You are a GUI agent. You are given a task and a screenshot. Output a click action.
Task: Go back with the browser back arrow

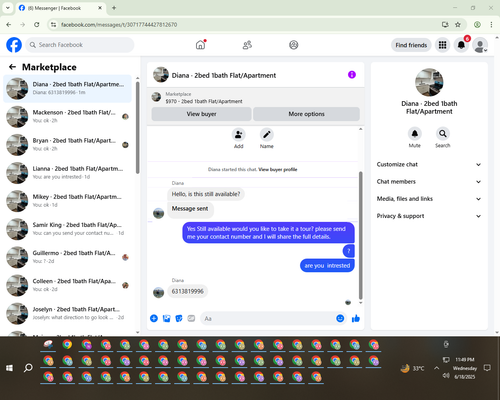pyautogui.click(x=9, y=24)
